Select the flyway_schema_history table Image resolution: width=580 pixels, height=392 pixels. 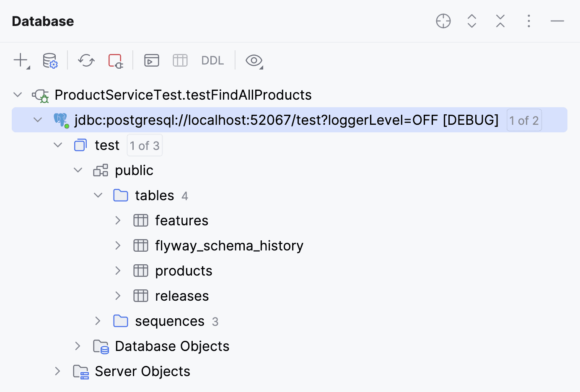(x=229, y=245)
